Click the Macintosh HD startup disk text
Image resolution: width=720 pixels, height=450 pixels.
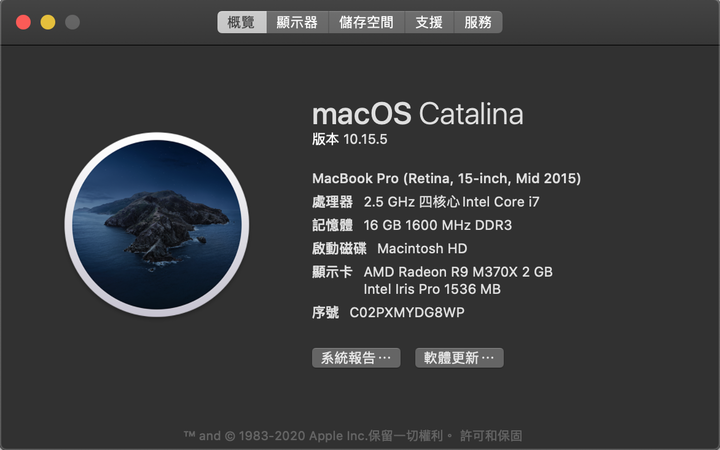[422, 248]
